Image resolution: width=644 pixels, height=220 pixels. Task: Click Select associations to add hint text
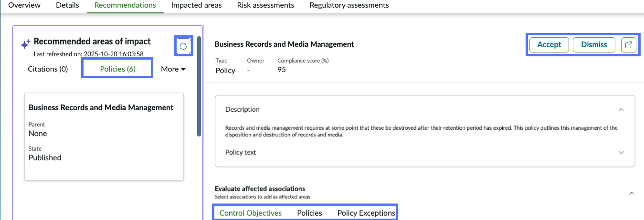263,197
